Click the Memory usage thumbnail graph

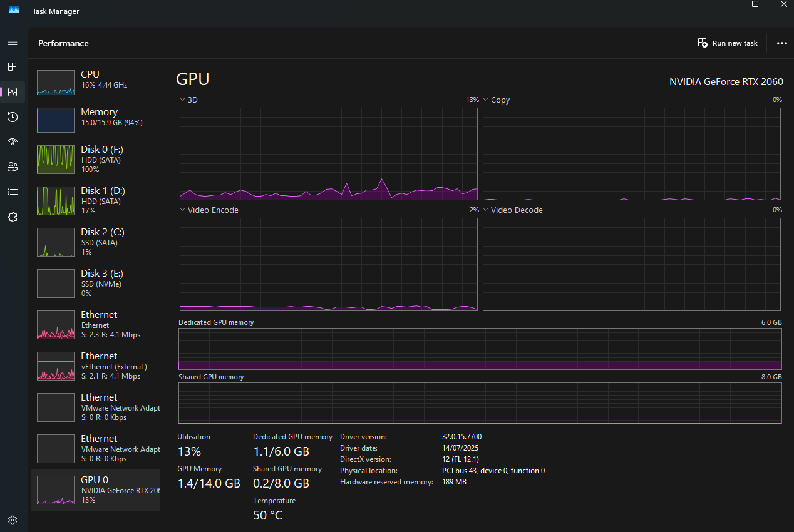point(55,120)
